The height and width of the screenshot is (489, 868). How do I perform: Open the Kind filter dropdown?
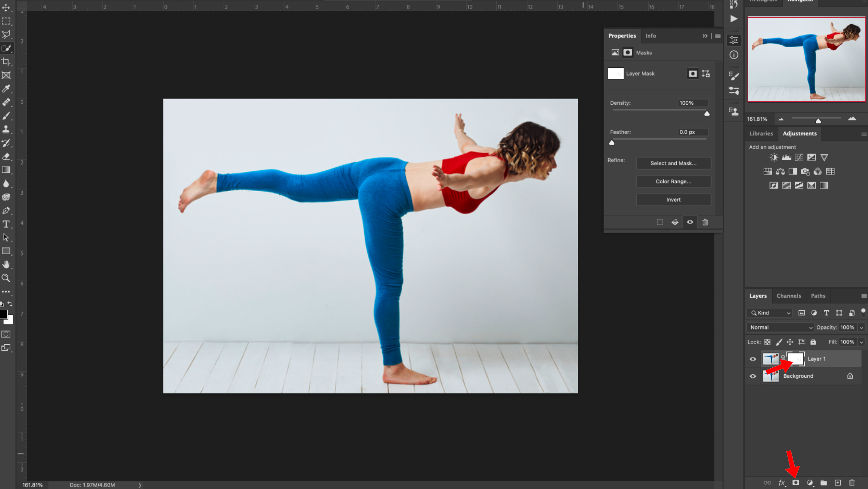tap(770, 313)
